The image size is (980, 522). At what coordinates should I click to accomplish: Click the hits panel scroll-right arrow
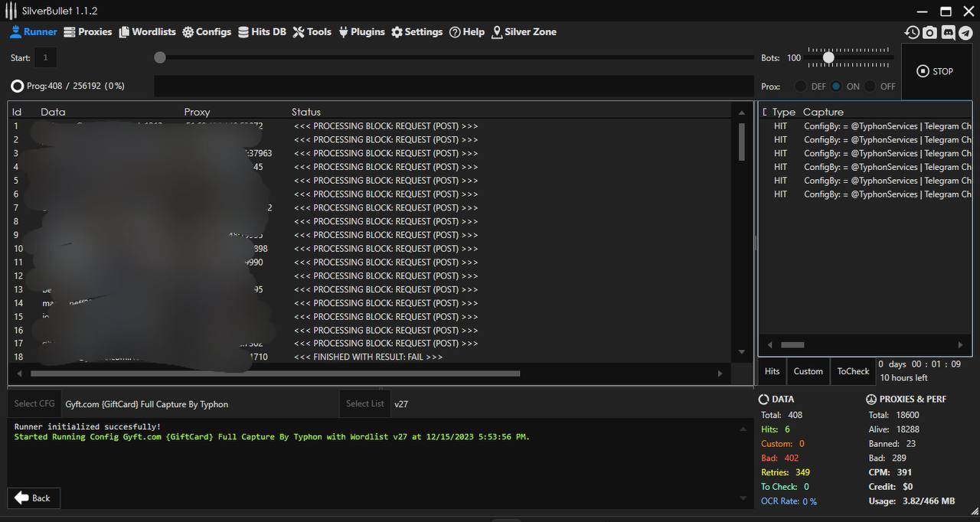(960, 345)
